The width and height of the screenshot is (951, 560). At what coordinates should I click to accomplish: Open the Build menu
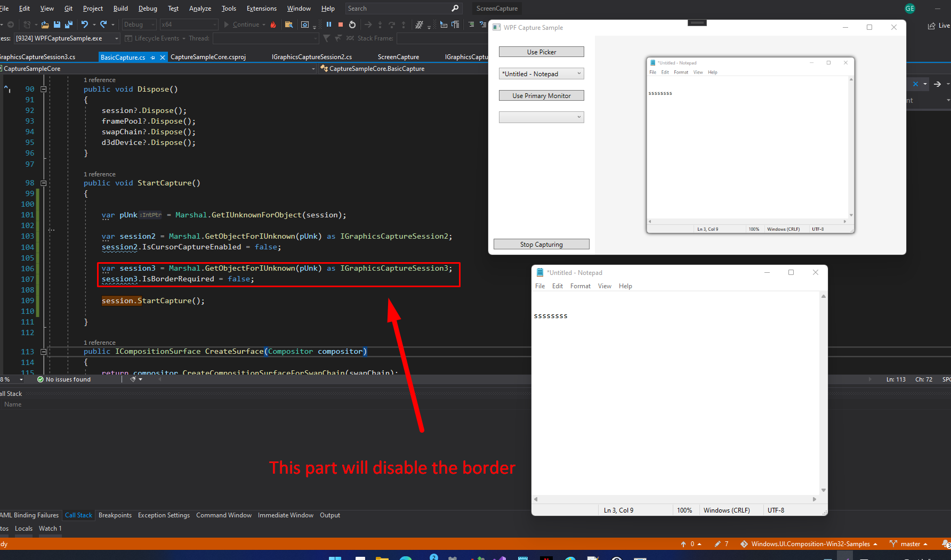pyautogui.click(x=121, y=9)
